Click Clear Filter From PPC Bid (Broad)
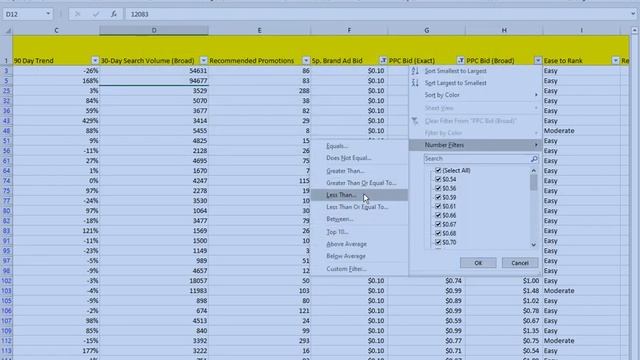Screen dimensions: 640x360 click(x=476, y=121)
